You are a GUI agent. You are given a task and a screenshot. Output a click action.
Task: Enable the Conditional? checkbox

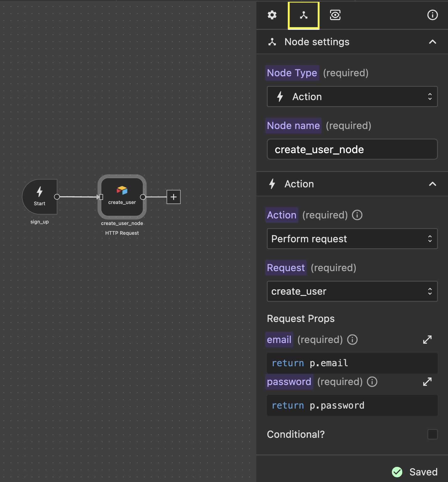pyautogui.click(x=433, y=434)
